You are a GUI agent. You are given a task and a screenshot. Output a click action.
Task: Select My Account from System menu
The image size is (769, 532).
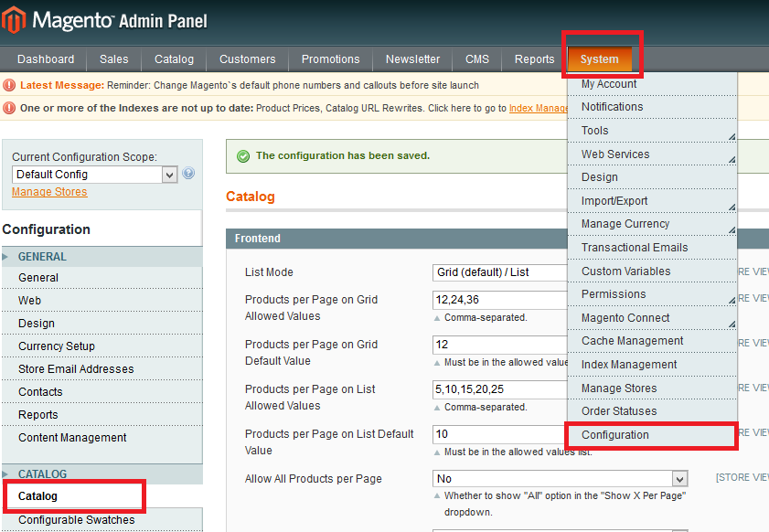(652, 84)
